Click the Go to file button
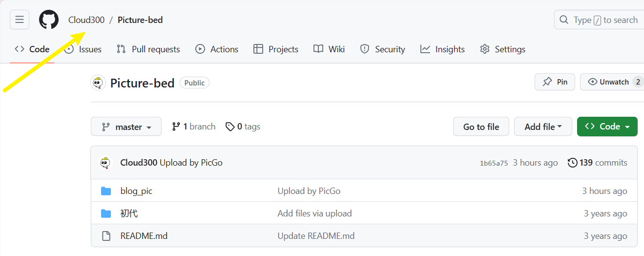 tap(481, 127)
